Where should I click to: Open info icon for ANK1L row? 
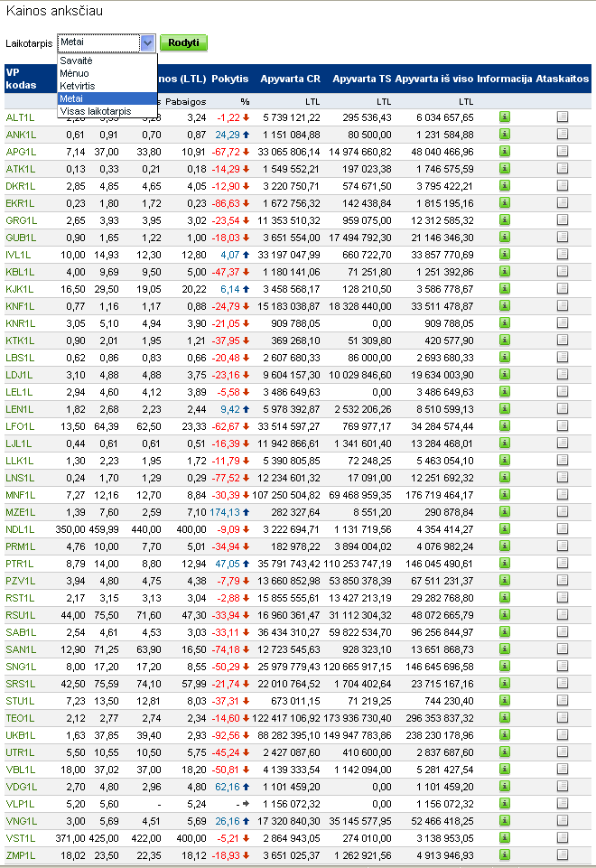pos(504,134)
